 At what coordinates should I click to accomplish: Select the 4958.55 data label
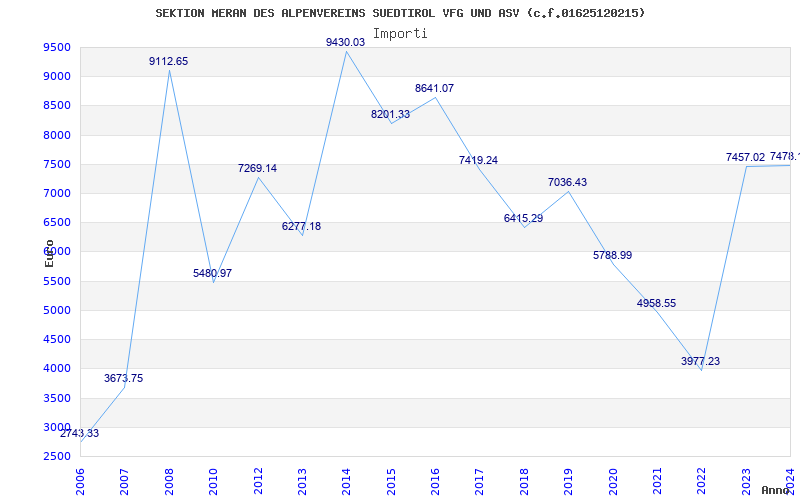(656, 304)
